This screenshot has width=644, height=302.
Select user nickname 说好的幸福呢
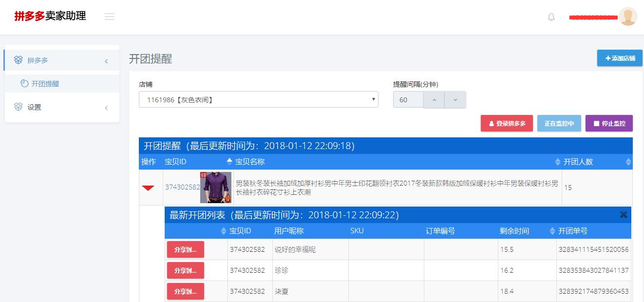295,249
